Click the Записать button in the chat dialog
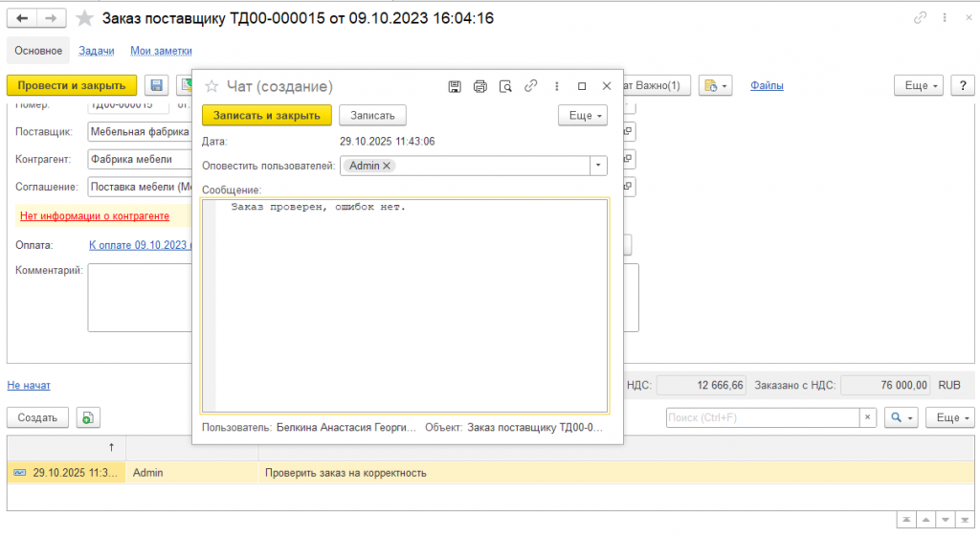980x538 pixels. pos(372,116)
